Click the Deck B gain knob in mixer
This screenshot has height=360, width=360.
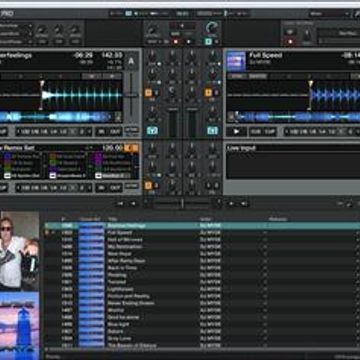(x=212, y=54)
